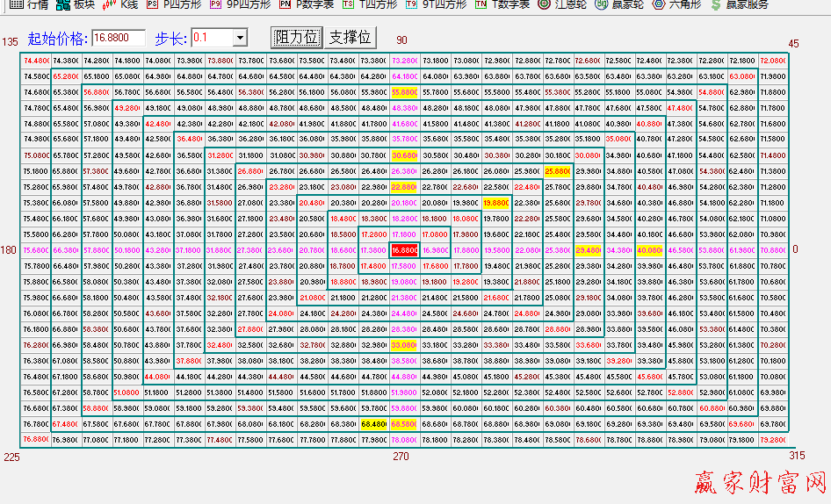831x504 pixels.
Task: Click the 阻力位 resistance button
Action: pyautogui.click(x=296, y=38)
